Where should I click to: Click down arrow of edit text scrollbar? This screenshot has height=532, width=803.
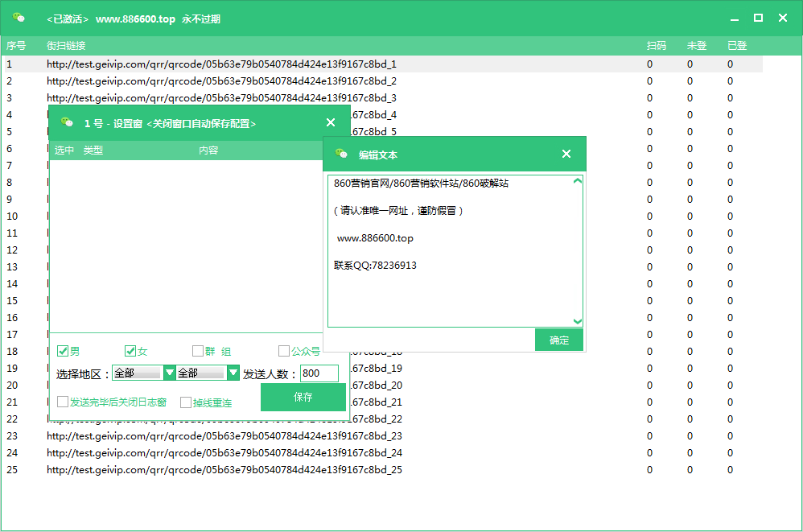[577, 321]
